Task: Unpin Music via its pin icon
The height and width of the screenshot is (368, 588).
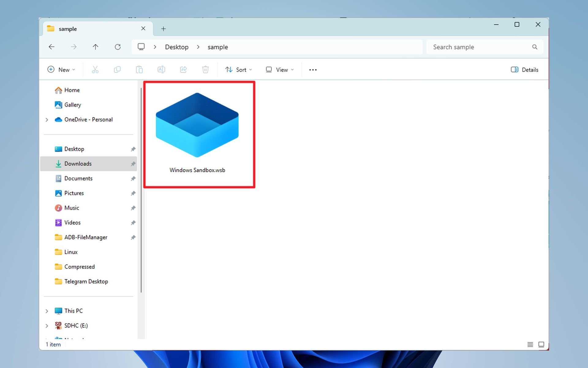Action: click(x=133, y=208)
